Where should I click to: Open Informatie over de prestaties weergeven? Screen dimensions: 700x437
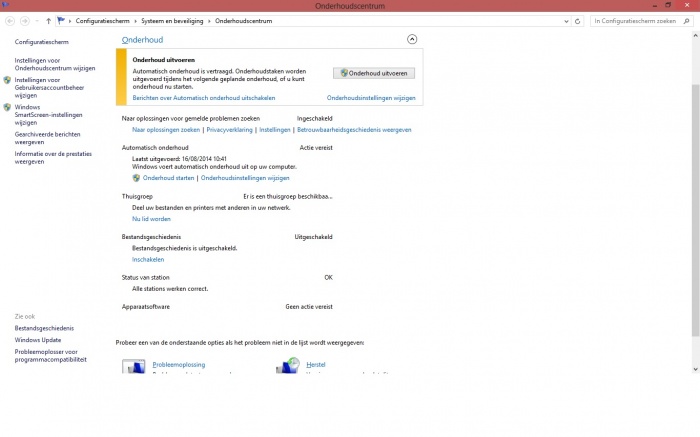pos(53,158)
